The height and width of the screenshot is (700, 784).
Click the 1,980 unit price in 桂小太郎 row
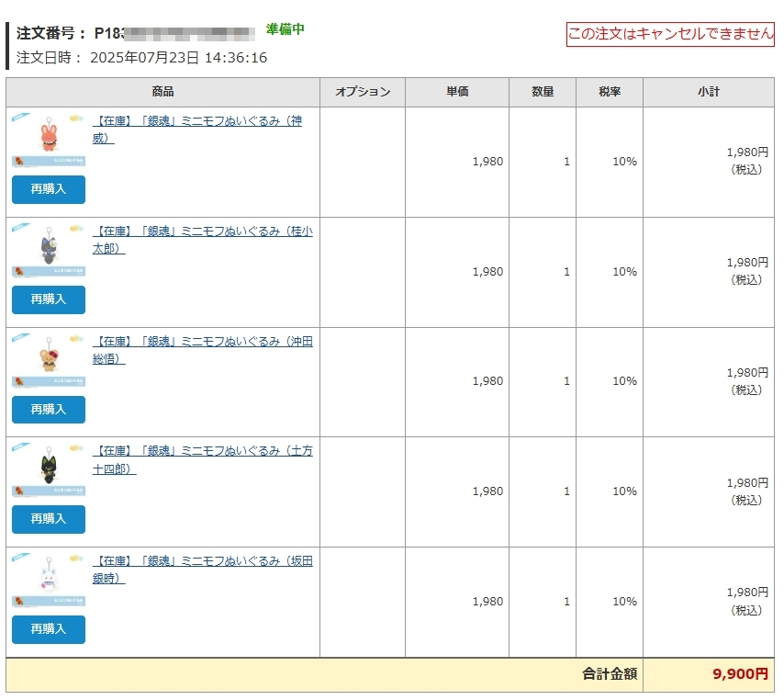point(487,272)
